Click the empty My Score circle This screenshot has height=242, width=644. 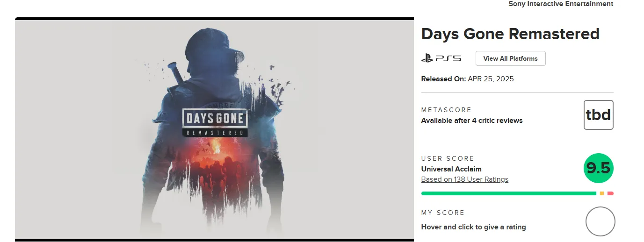pos(600,221)
